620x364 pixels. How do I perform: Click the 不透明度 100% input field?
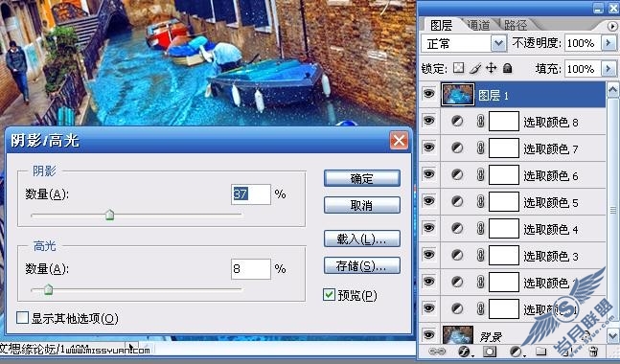[x=583, y=43]
